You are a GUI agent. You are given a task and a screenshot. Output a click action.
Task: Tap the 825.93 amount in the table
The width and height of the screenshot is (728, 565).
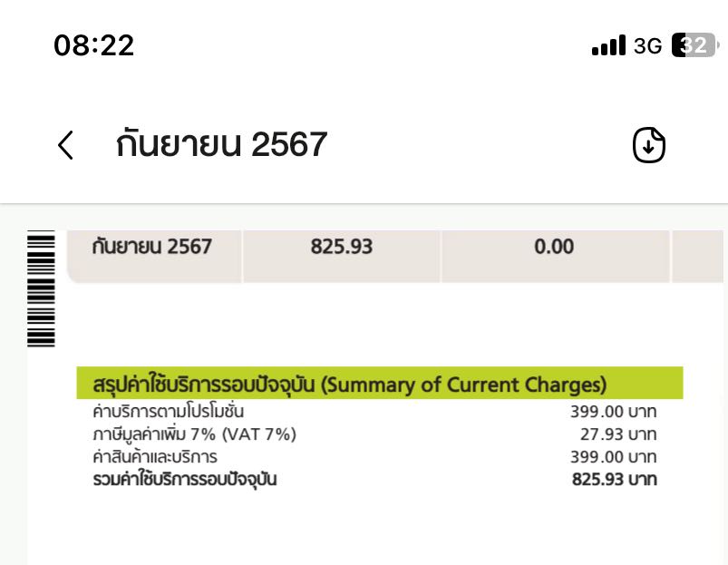click(x=341, y=247)
